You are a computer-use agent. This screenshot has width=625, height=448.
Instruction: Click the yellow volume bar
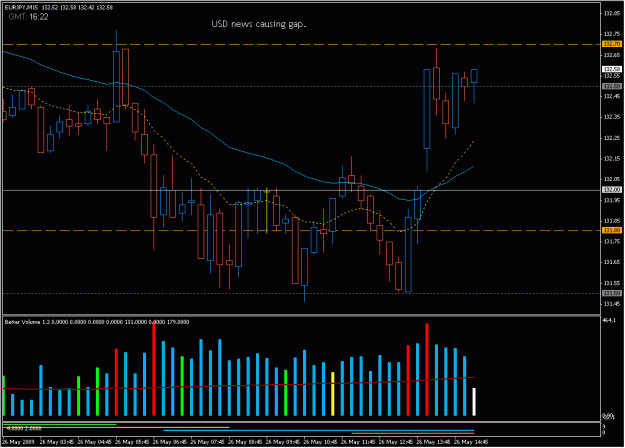[x=333, y=394]
